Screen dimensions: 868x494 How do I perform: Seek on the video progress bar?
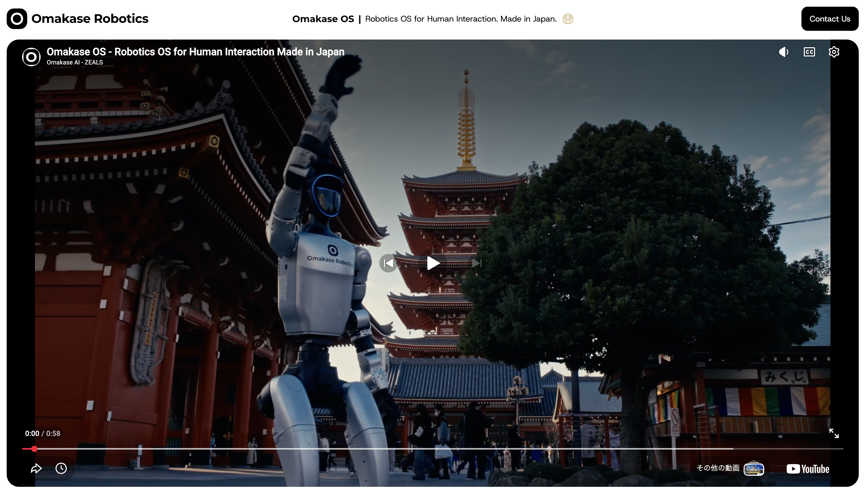coord(432,449)
